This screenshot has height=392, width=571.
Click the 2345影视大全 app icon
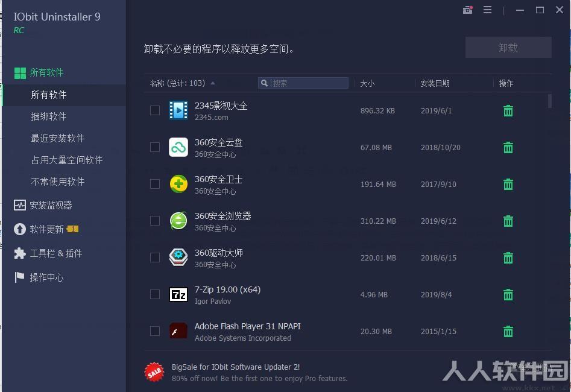(x=178, y=110)
